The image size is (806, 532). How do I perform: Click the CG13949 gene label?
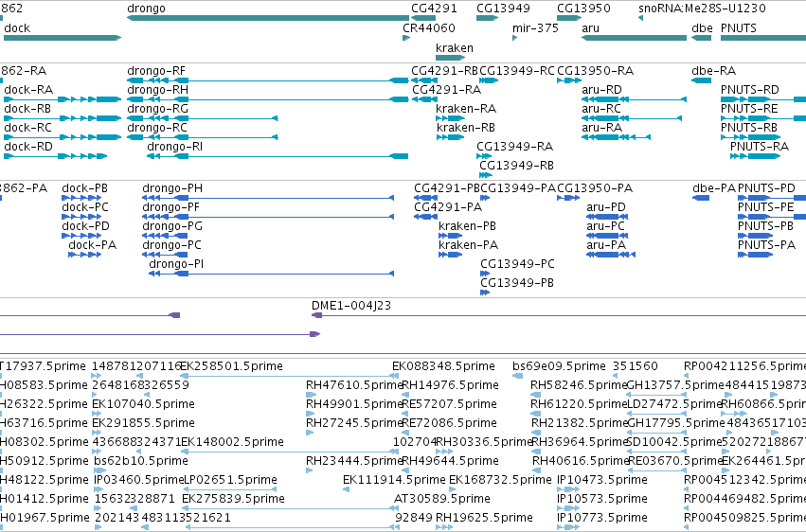(x=503, y=9)
